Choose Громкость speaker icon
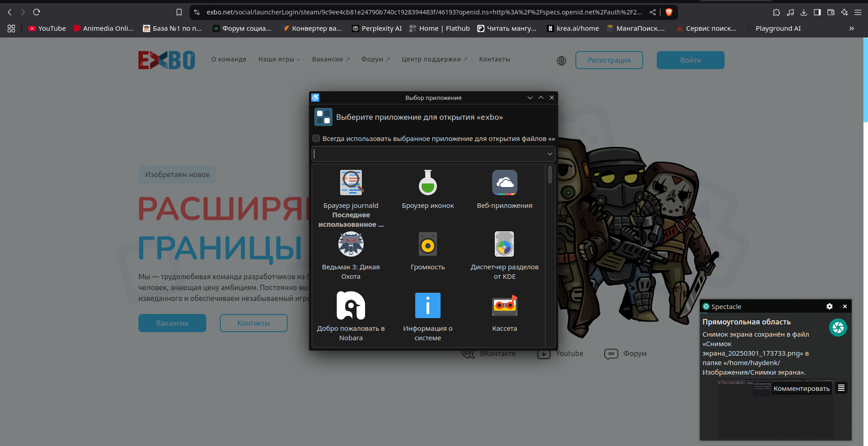This screenshot has width=868, height=446. [x=427, y=244]
